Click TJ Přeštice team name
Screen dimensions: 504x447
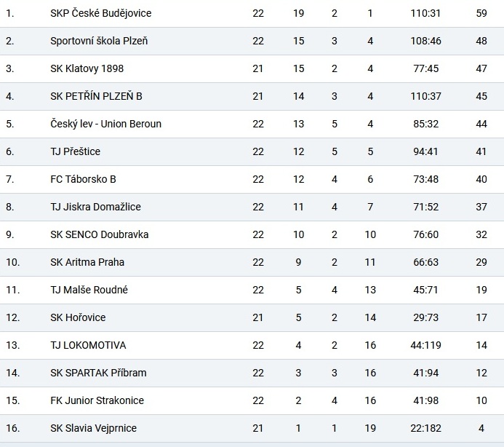(x=75, y=151)
